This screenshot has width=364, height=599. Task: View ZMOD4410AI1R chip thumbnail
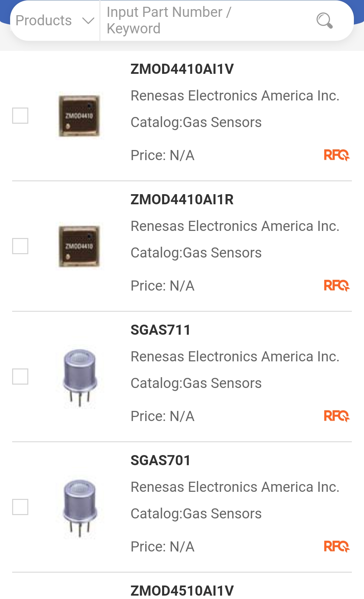tap(79, 246)
